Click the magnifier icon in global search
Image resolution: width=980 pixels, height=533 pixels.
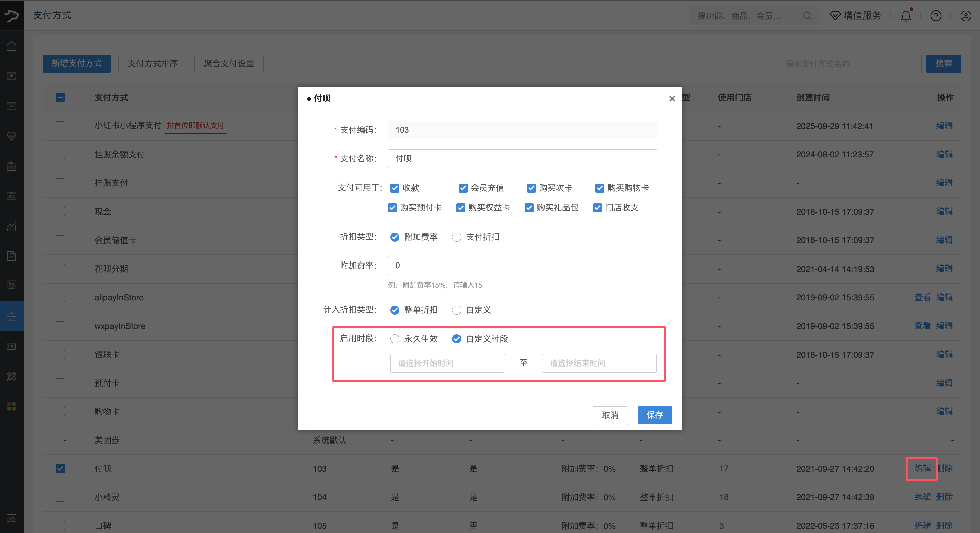click(x=807, y=16)
